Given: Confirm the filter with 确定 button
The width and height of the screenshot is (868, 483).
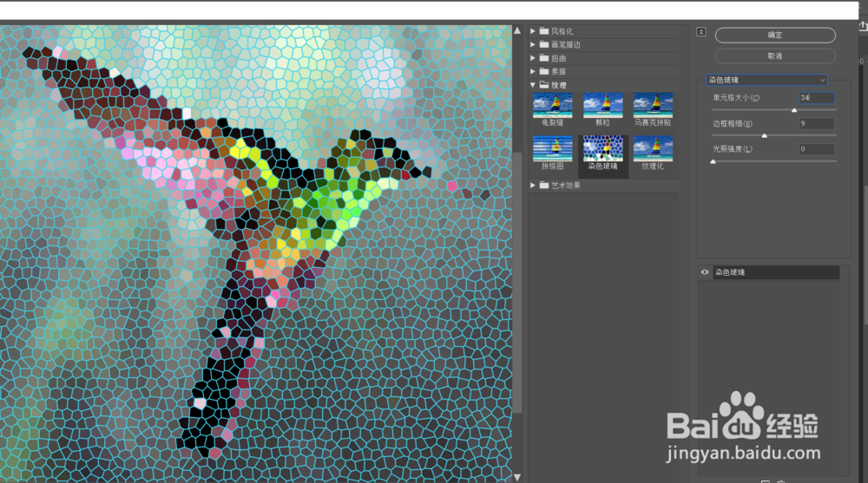Looking at the screenshot, I should [775, 35].
